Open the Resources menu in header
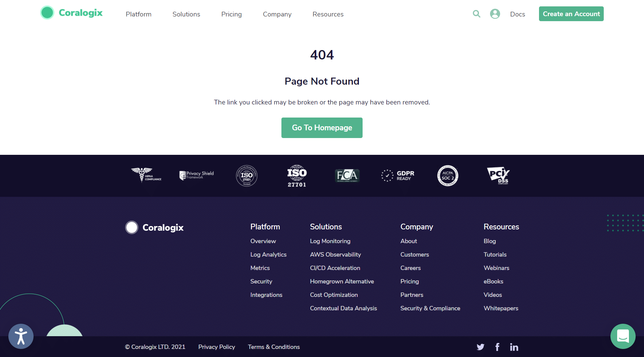 (x=328, y=14)
